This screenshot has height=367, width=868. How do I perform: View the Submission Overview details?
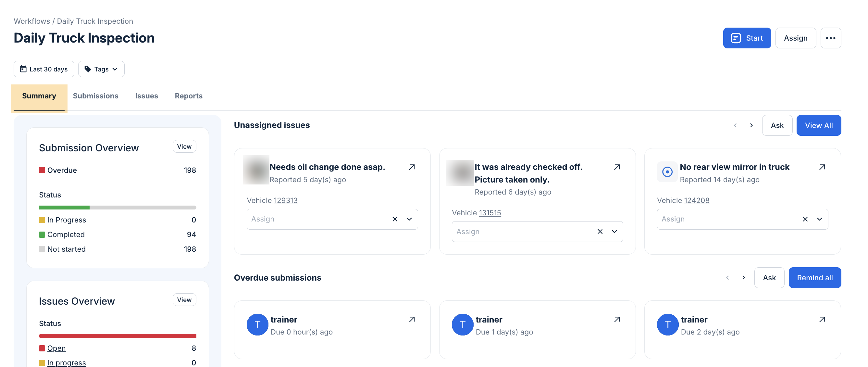(184, 146)
